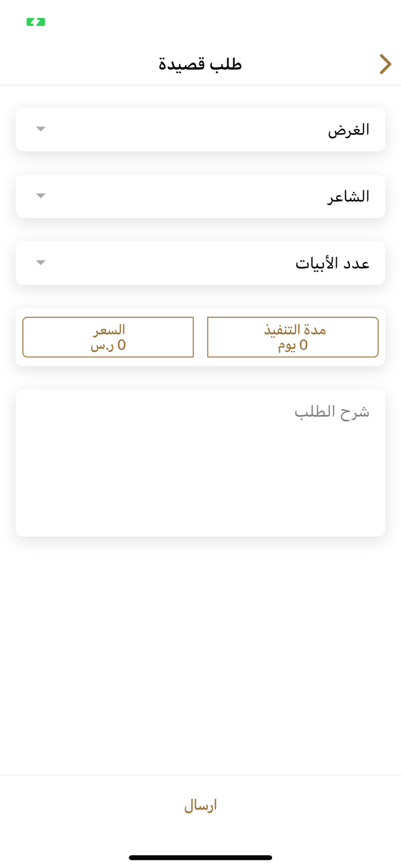Expand the poem purpose (الغرض) selector
The width and height of the screenshot is (401, 868).
point(200,129)
